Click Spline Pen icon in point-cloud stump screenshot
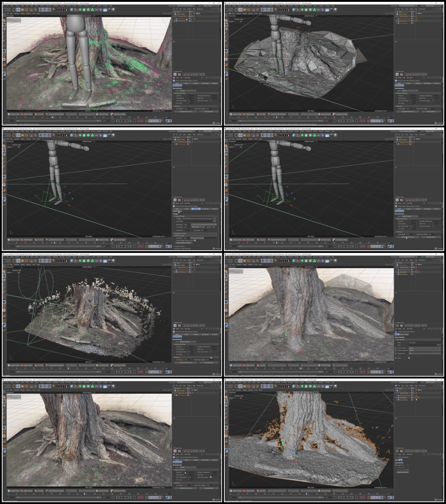This screenshot has width=446, height=504. click(x=76, y=261)
